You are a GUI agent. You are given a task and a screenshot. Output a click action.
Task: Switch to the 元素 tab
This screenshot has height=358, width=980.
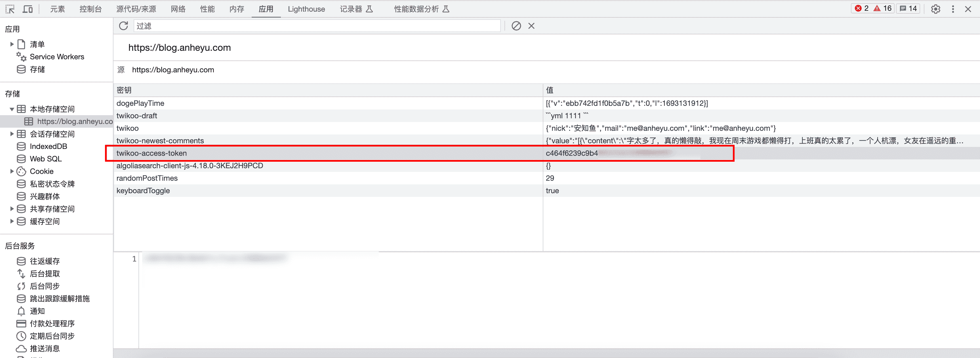point(57,9)
